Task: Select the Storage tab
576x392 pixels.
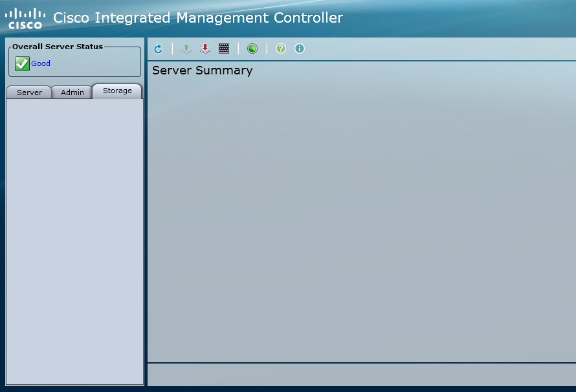Action: (116, 91)
